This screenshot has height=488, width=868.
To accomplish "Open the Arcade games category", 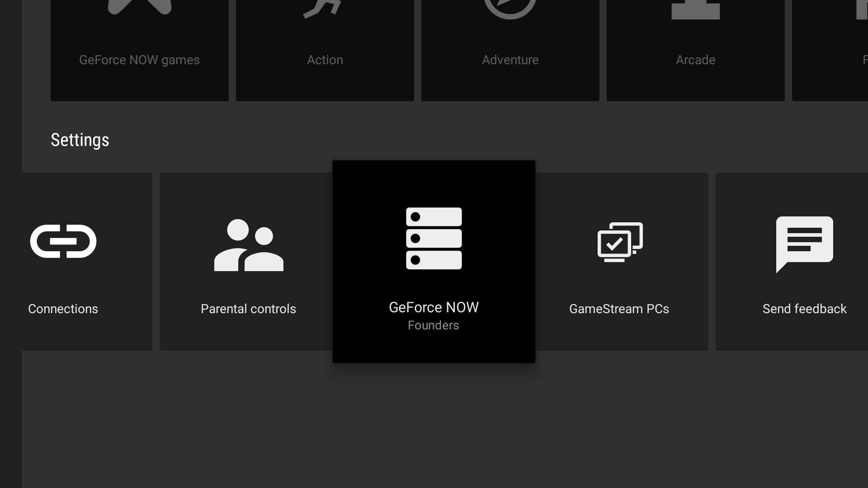I will pos(696,51).
